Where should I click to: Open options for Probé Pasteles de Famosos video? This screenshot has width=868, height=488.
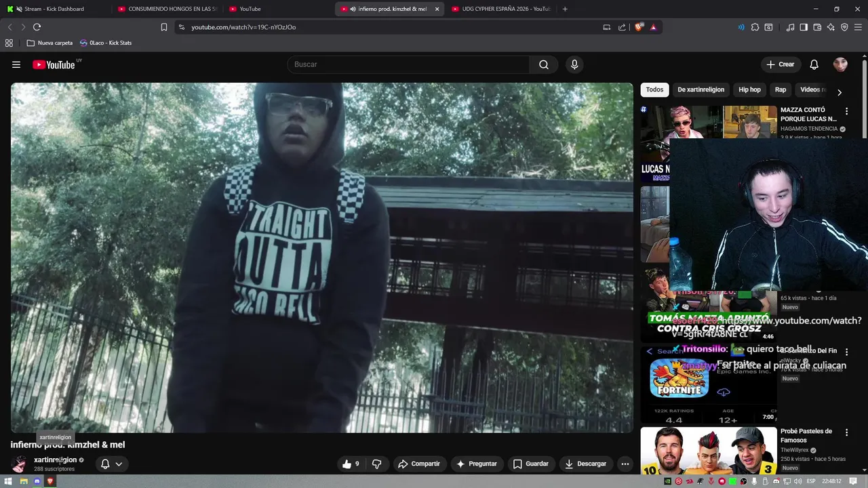point(846,432)
